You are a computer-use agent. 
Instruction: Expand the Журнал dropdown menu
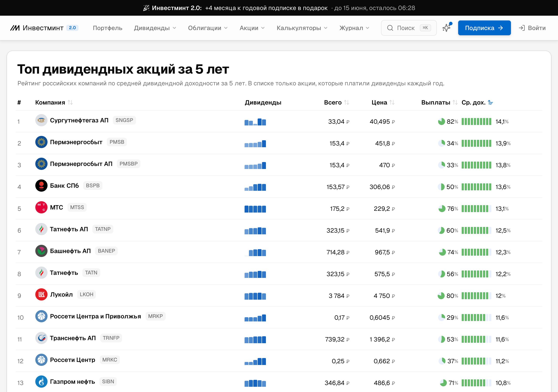coord(354,28)
